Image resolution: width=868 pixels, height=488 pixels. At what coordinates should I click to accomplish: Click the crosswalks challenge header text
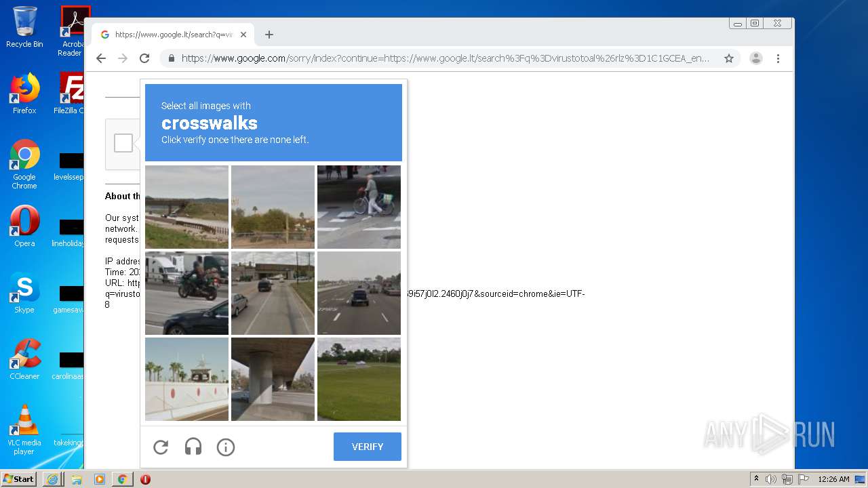[209, 123]
